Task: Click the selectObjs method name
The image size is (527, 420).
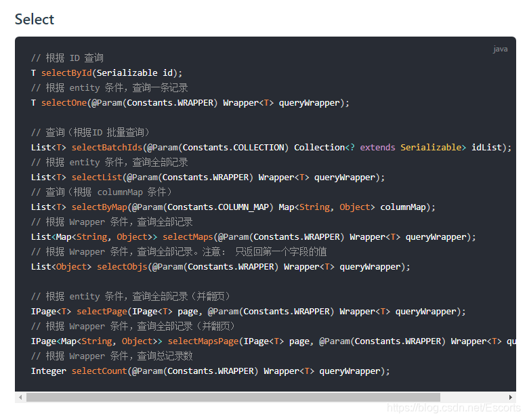Action: (123, 267)
